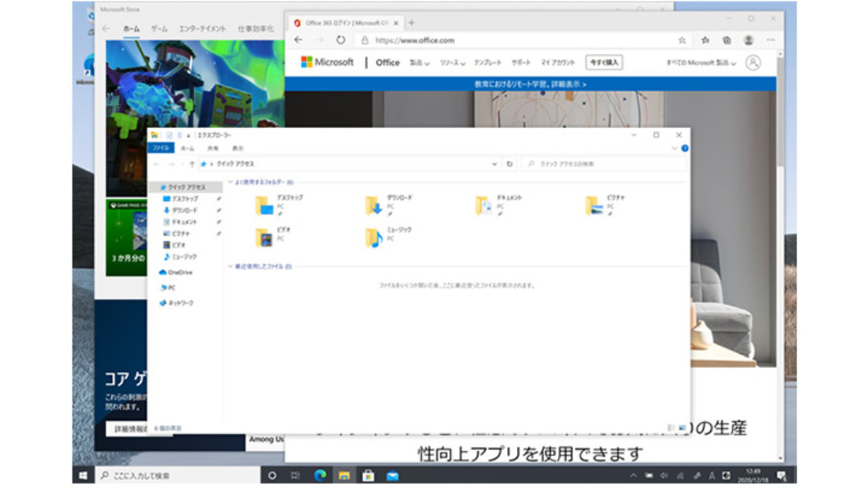Open the ファイル tab in Explorer
Viewport: 868px width, 488px height.
point(161,148)
